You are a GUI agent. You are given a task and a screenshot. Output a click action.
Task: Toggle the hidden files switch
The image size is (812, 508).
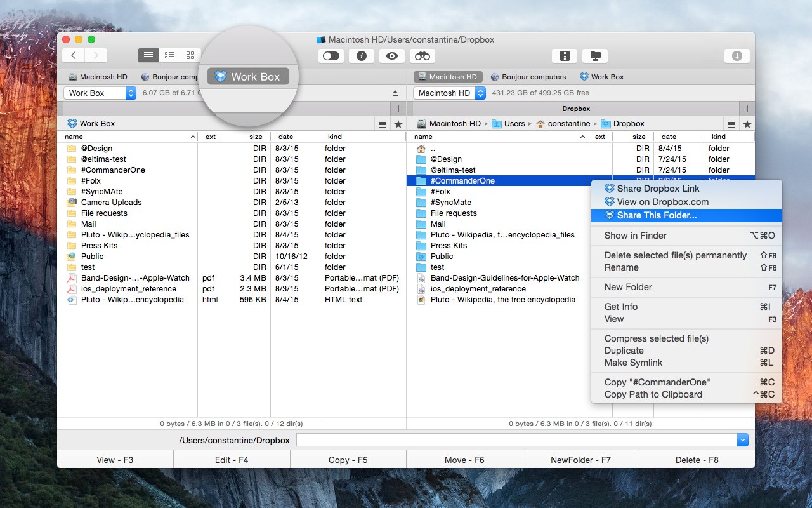(x=331, y=56)
